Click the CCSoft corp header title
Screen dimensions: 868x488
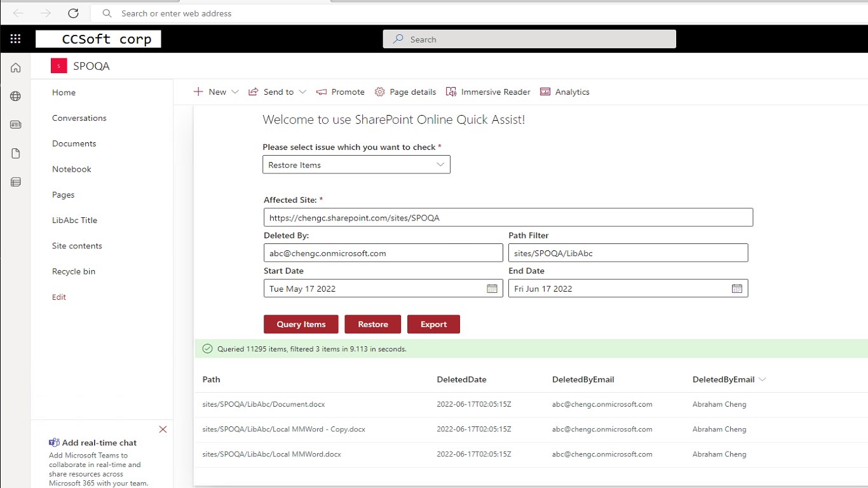click(x=98, y=39)
